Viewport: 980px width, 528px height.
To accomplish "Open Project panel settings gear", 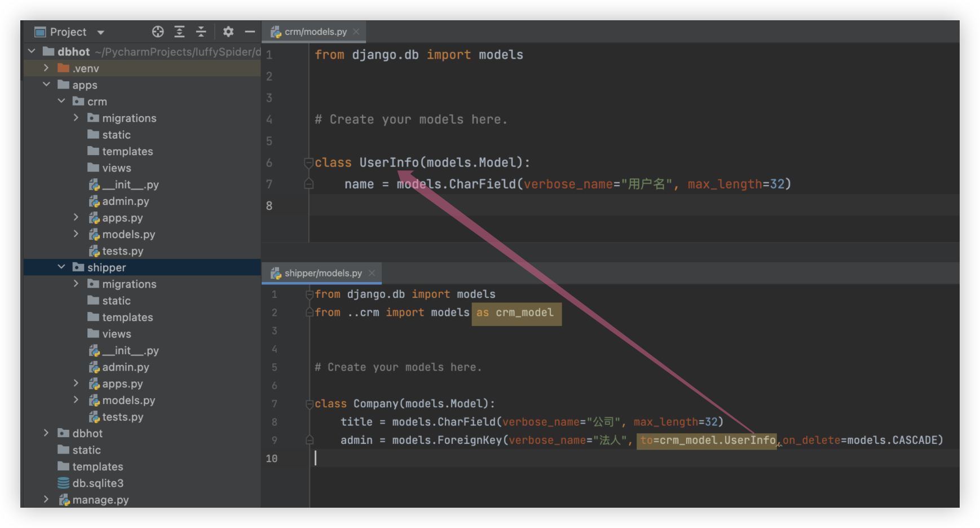I will click(228, 32).
